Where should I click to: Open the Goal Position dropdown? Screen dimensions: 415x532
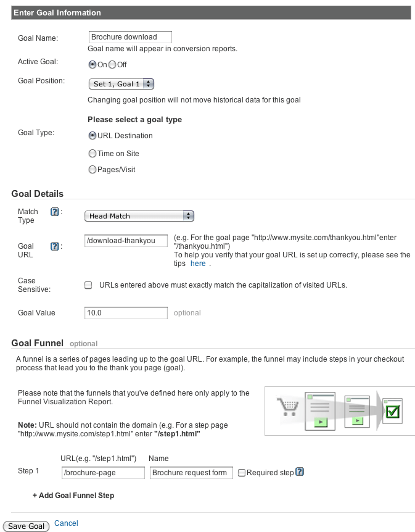(x=121, y=83)
